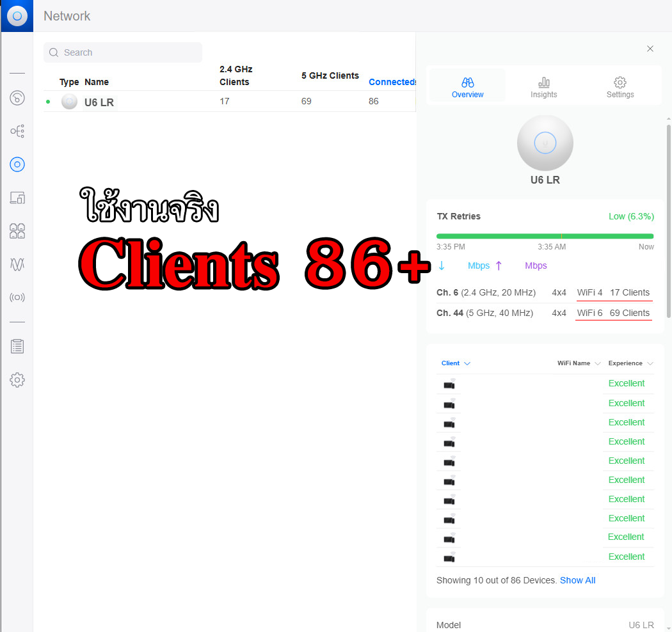
Task: Click the panel vertical scrollbar
Action: pos(669,221)
